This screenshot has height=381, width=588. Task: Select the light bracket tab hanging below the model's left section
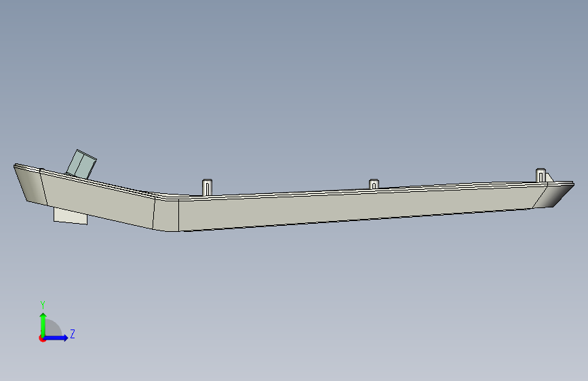(71, 216)
